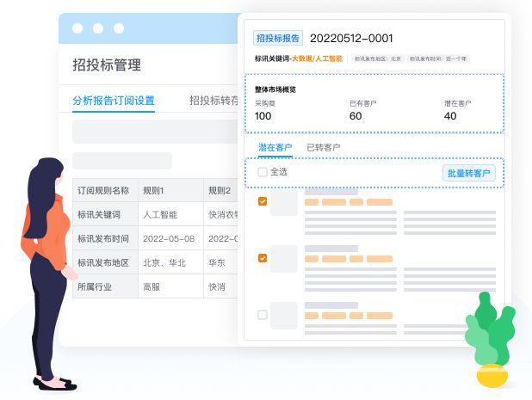Uncheck the second customer row checkbox

263,257
